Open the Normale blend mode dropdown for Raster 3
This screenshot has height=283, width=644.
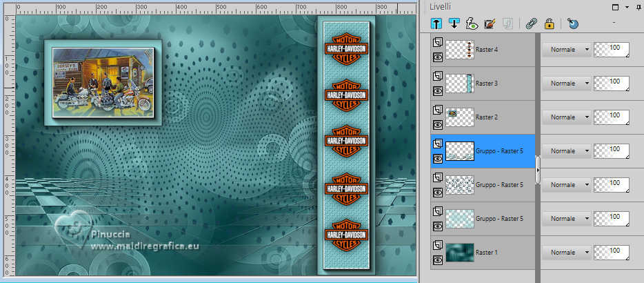[566, 83]
